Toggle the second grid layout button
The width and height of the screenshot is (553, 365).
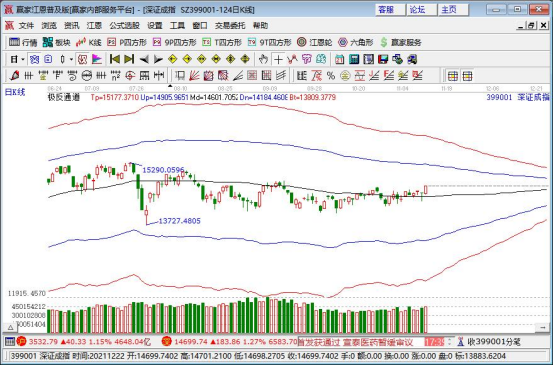click(x=467, y=75)
